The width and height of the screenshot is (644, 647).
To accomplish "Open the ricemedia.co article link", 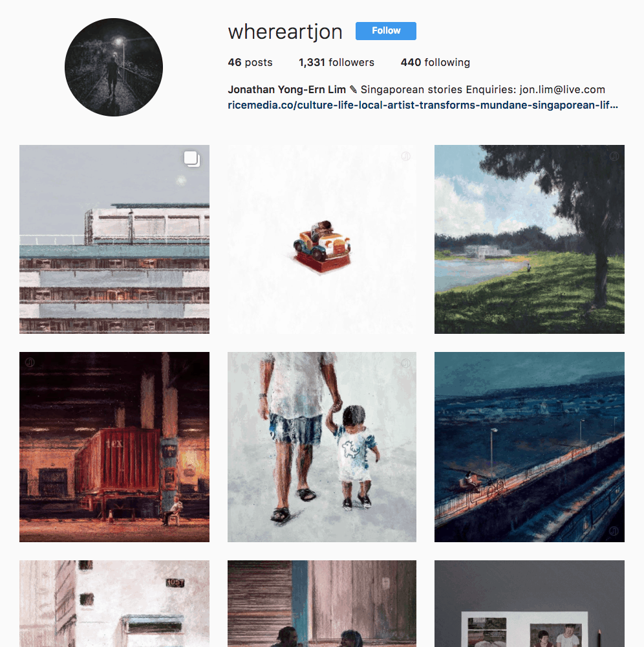I will [x=423, y=105].
